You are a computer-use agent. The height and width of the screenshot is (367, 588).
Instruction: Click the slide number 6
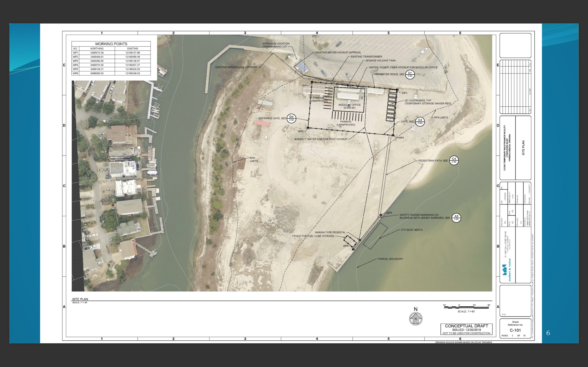point(548,333)
